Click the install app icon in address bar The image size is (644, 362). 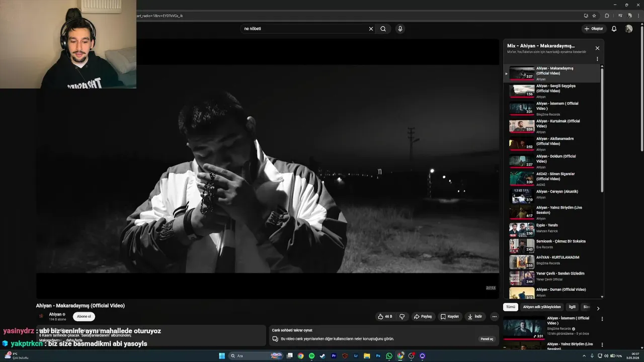586,16
